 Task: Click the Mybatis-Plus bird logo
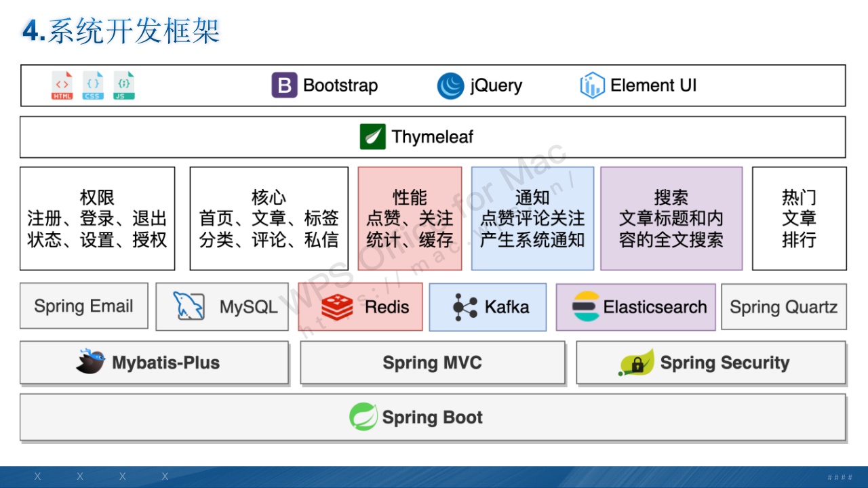90,362
